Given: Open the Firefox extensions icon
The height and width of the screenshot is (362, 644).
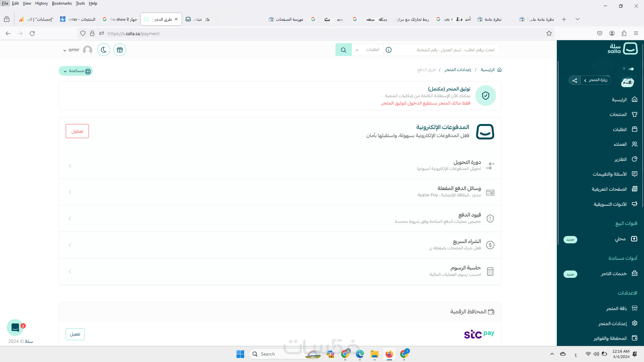Looking at the screenshot, I should (624, 34).
